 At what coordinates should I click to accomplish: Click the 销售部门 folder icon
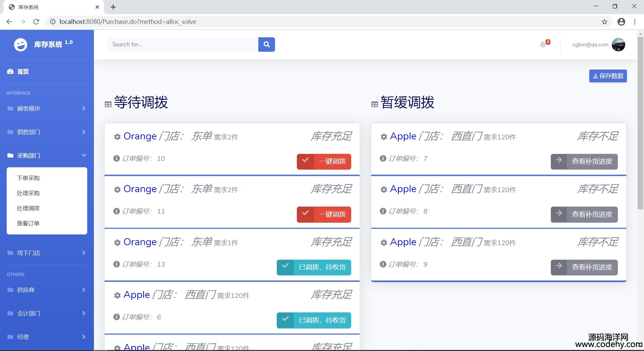(x=10, y=132)
